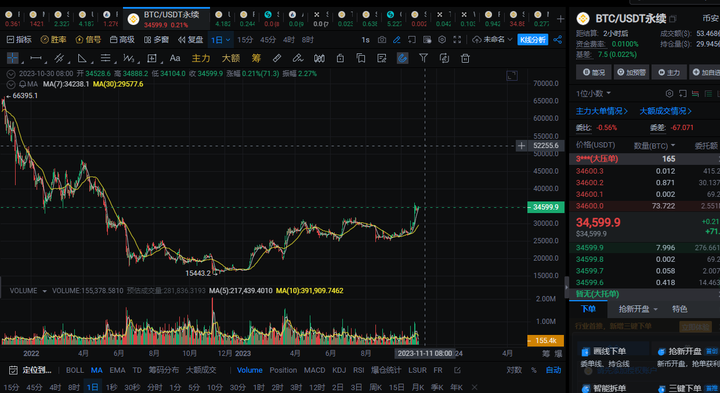Image resolution: width=720 pixels, height=393 pixels.
Task: Open order book settings hexagon icon
Action: pos(669,94)
